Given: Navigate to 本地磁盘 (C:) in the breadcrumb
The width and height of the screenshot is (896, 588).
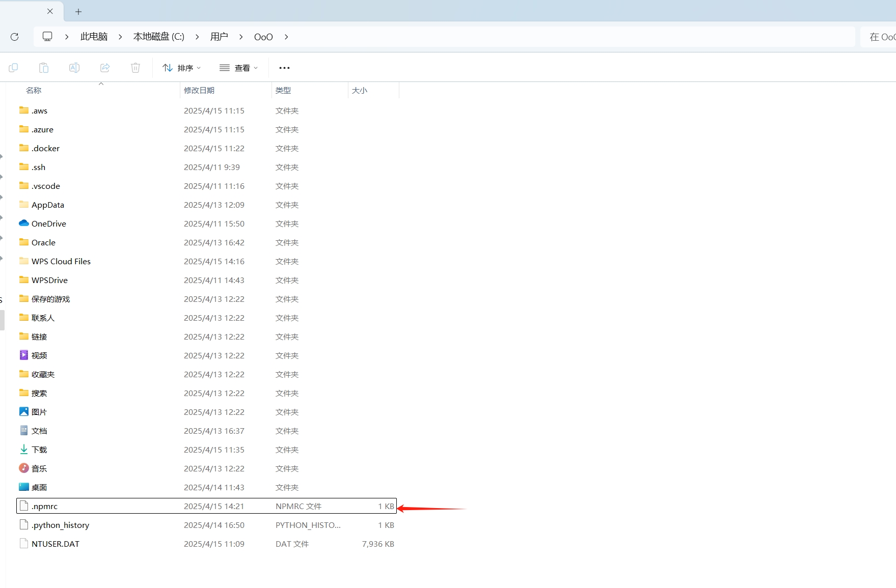Looking at the screenshot, I should (x=158, y=37).
